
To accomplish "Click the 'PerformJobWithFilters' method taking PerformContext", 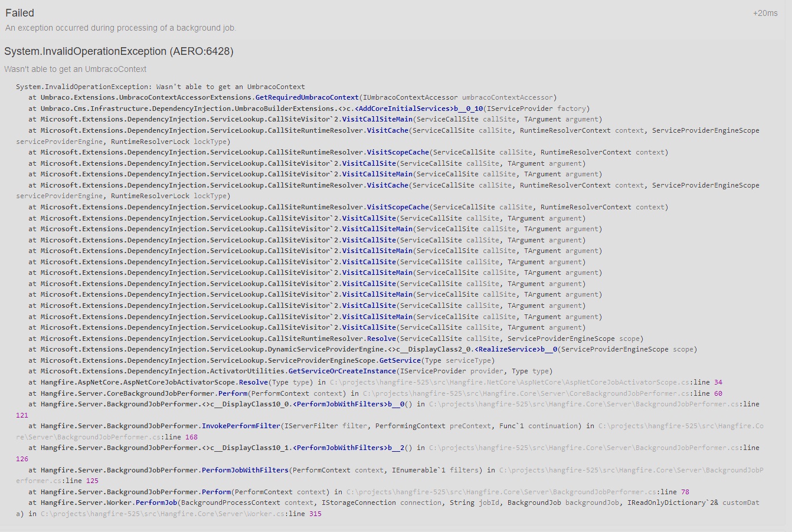I will [245, 470].
